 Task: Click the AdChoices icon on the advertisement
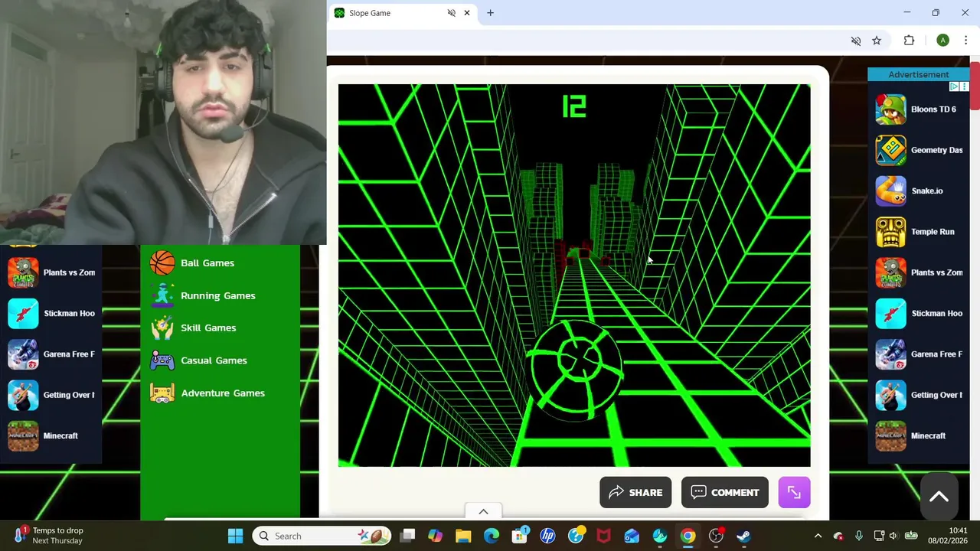click(x=954, y=86)
